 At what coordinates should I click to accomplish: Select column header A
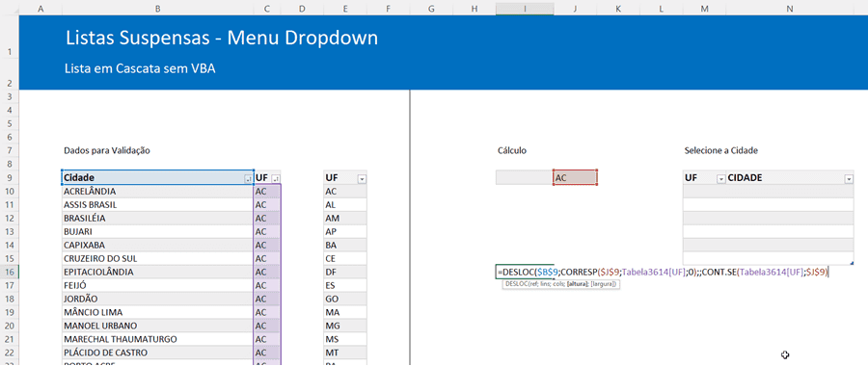(x=41, y=9)
